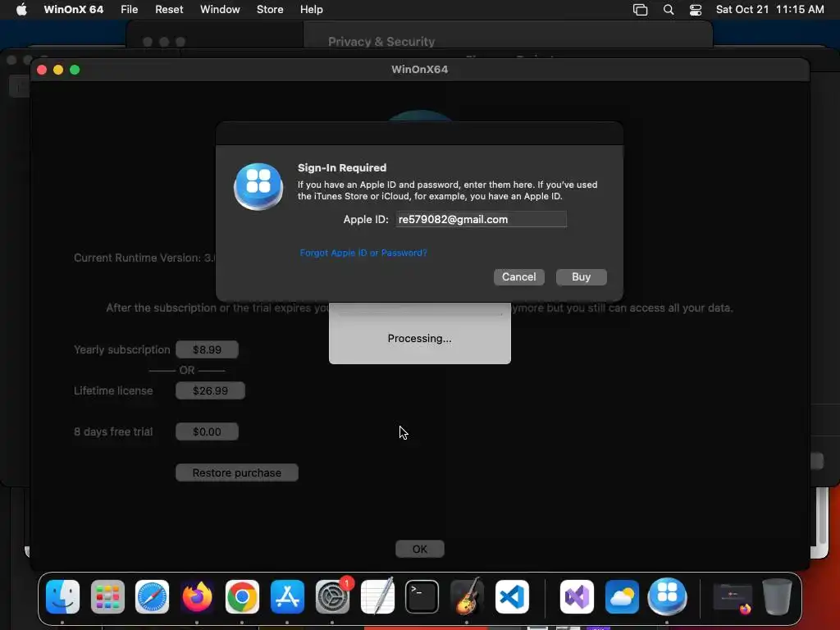Close the WinOnX64 window with the red button

coord(42,70)
